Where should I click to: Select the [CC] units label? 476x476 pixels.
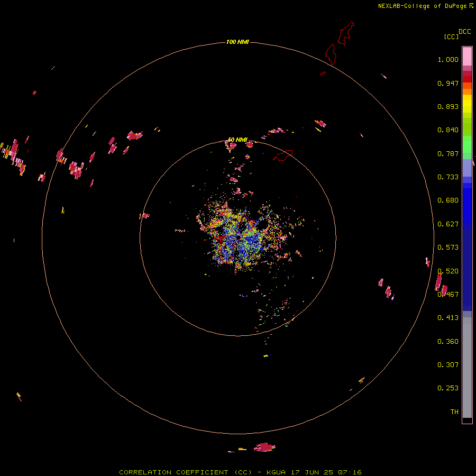point(451,36)
